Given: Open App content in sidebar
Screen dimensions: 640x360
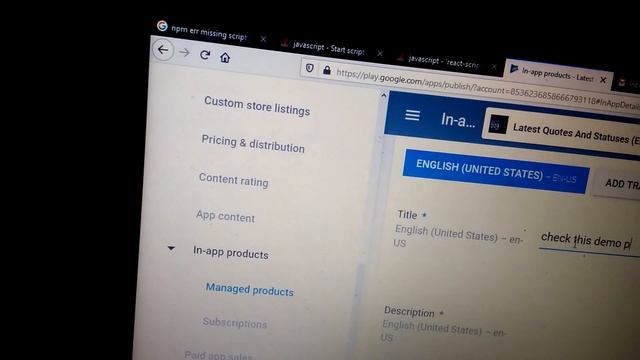Looking at the screenshot, I should (225, 216).
